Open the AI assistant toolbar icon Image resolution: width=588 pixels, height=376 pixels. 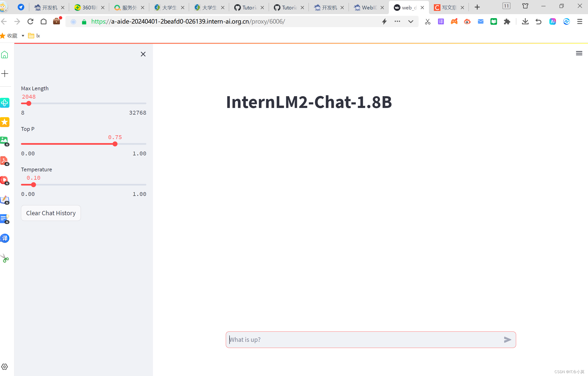pos(553,21)
